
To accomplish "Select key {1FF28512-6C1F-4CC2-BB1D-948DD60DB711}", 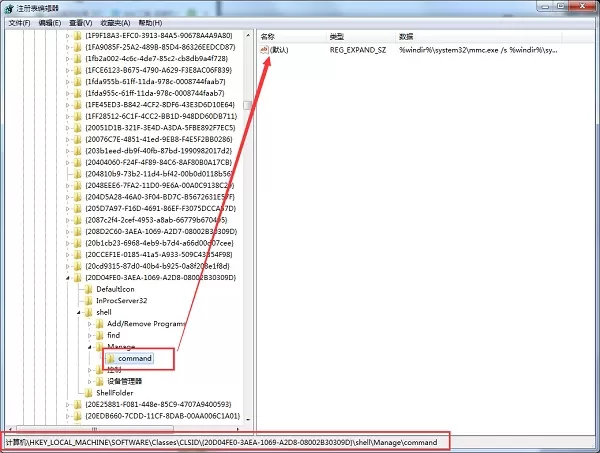I will click(x=161, y=116).
